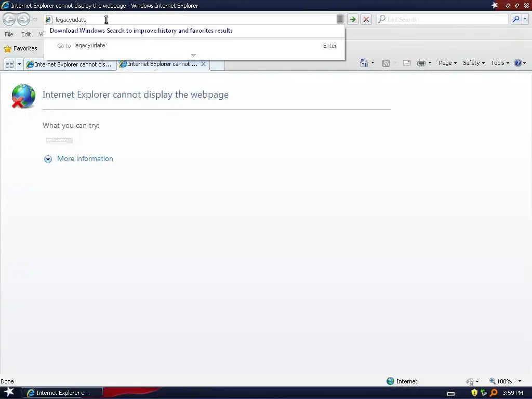Open a new blank tab
This screenshot has width=532, height=399.
pyautogui.click(x=217, y=64)
